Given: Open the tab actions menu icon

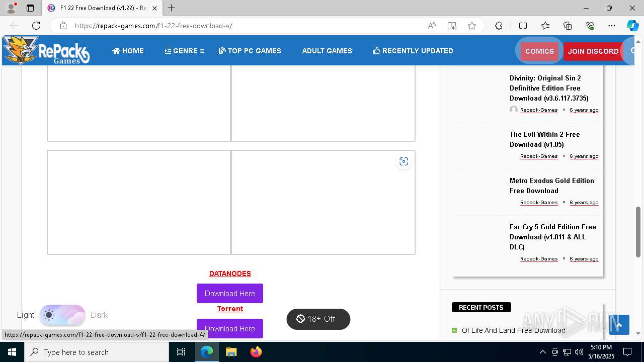Looking at the screenshot, I should [30, 8].
